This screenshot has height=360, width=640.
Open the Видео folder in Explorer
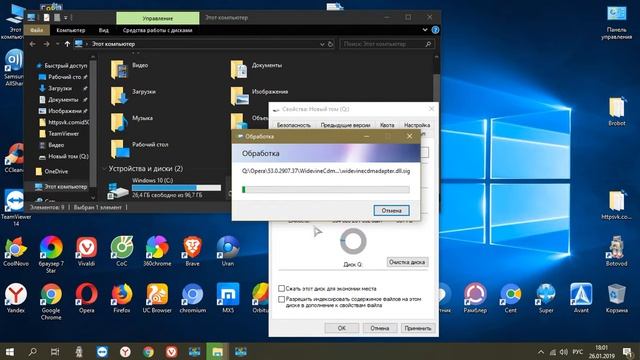coord(130,69)
